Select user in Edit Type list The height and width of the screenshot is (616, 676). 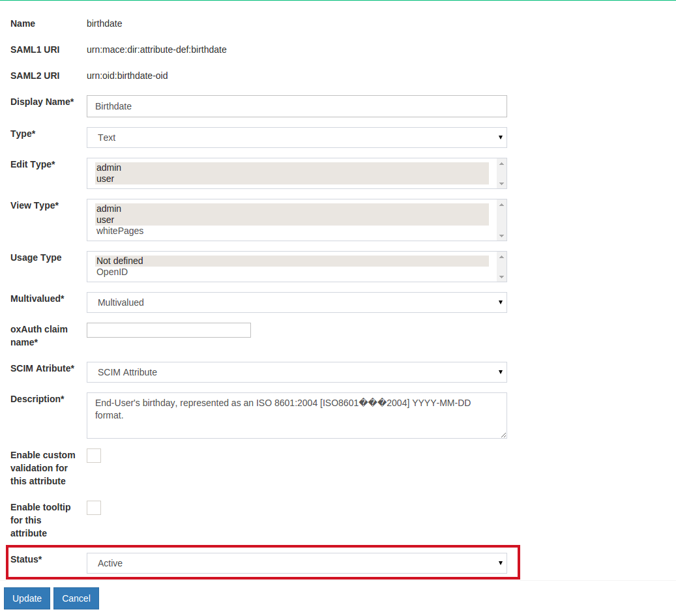tap(106, 179)
